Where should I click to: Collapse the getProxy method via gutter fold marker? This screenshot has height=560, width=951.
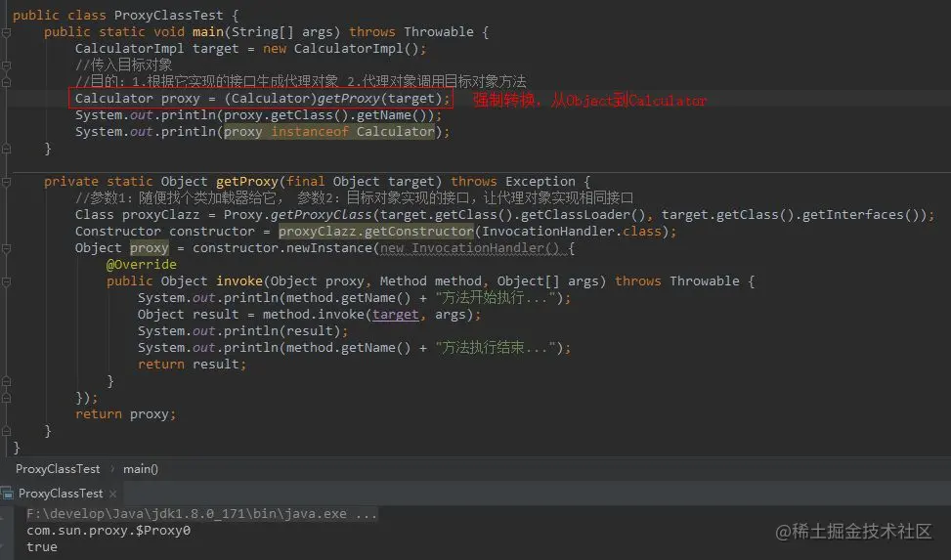tap(6, 182)
